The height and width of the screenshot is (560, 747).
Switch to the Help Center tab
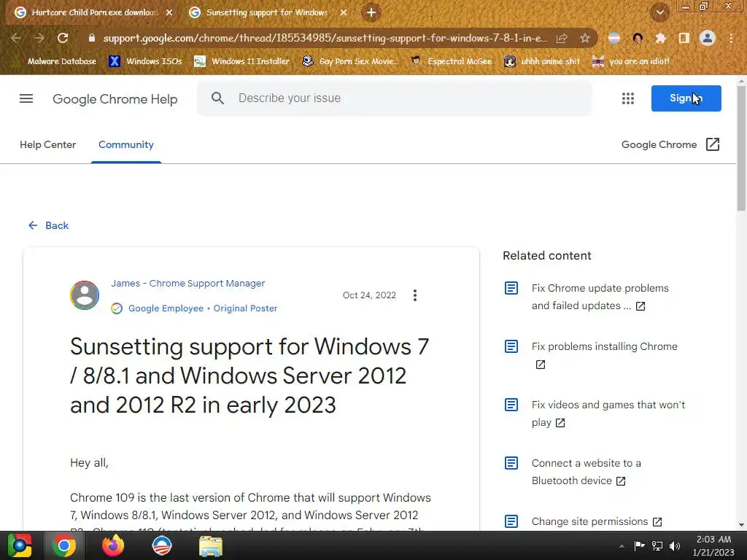47,144
